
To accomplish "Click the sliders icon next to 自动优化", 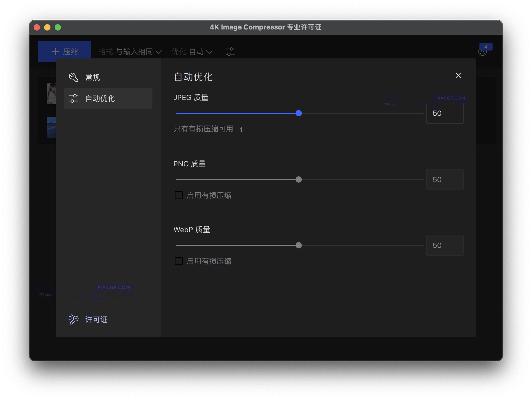I will point(74,98).
